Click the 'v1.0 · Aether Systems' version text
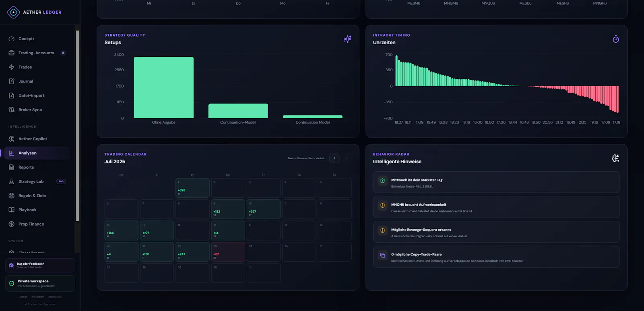Screen dimensions: 644x311 point(40,305)
